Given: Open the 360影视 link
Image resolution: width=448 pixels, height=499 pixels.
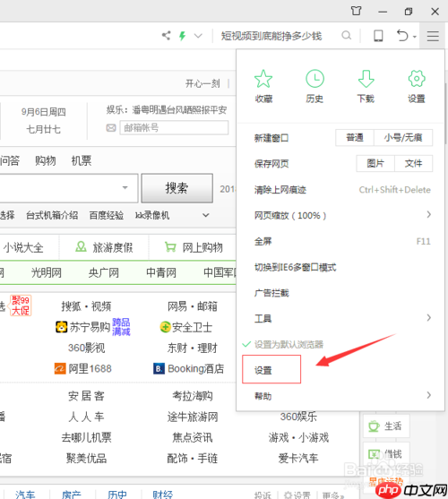Looking at the screenshot, I should click(86, 348).
